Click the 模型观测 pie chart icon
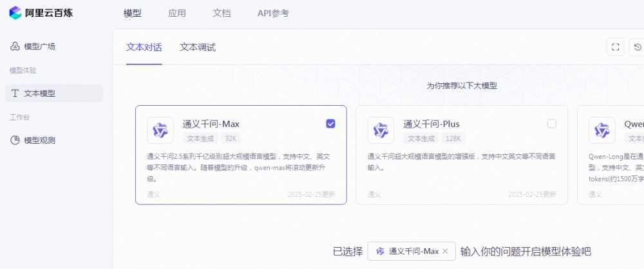 point(15,140)
